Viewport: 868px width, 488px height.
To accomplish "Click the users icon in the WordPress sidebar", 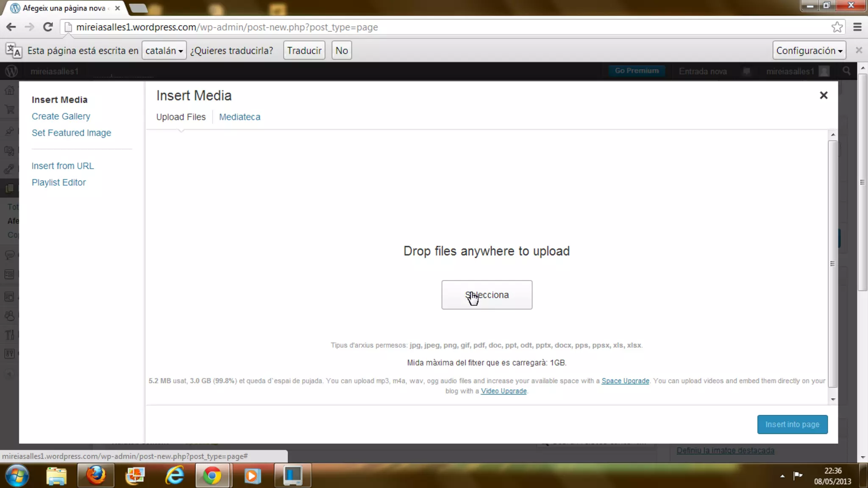I will 10,316.
